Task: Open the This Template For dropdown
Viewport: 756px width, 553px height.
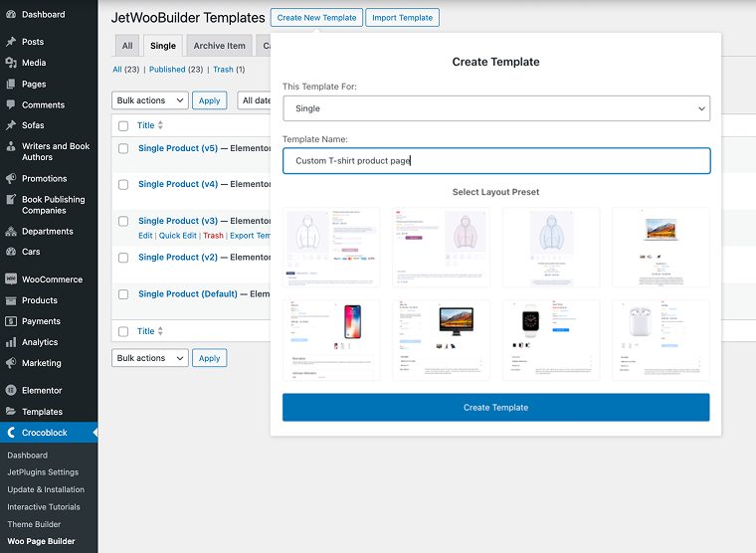Action: pos(496,108)
